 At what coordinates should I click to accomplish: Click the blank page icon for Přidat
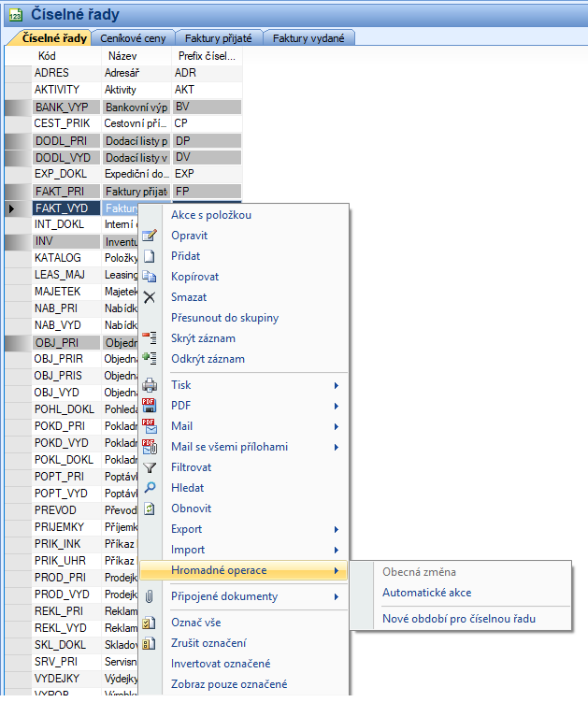(149, 256)
